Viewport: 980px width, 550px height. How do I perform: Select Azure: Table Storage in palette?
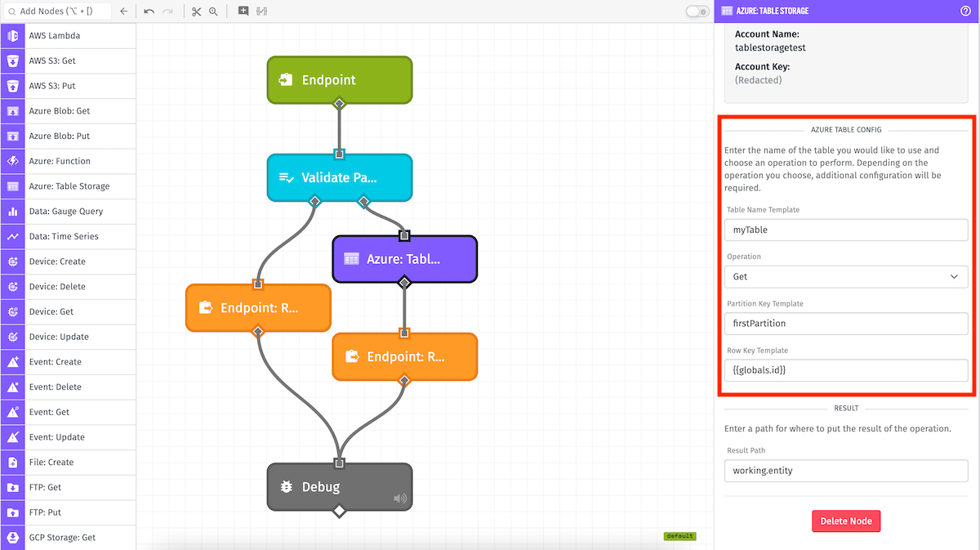(x=68, y=186)
